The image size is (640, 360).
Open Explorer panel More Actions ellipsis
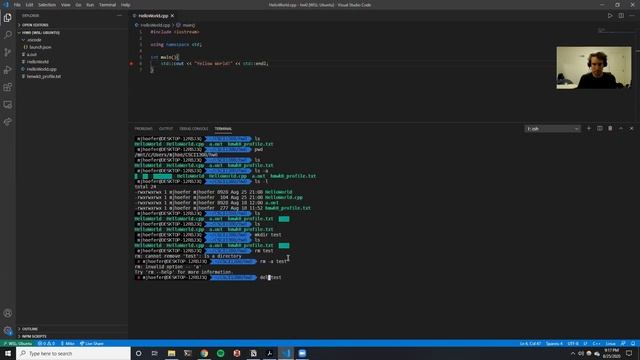pyautogui.click(x=119, y=16)
